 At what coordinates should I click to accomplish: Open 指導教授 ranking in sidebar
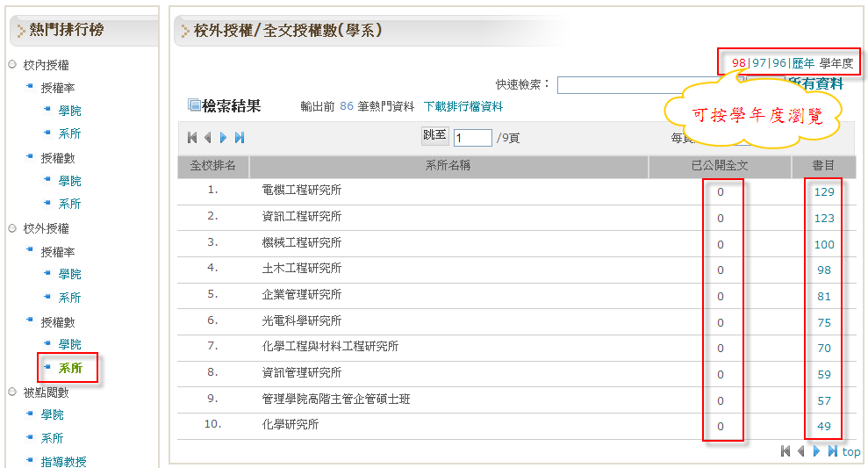(63, 461)
